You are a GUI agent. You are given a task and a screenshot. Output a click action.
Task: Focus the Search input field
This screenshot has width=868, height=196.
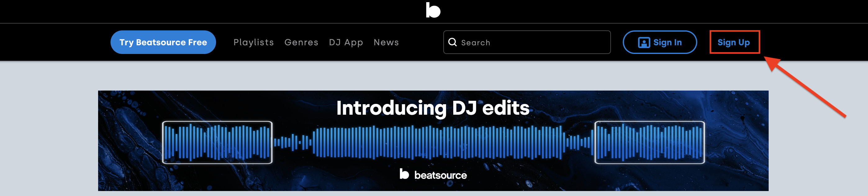[527, 42]
